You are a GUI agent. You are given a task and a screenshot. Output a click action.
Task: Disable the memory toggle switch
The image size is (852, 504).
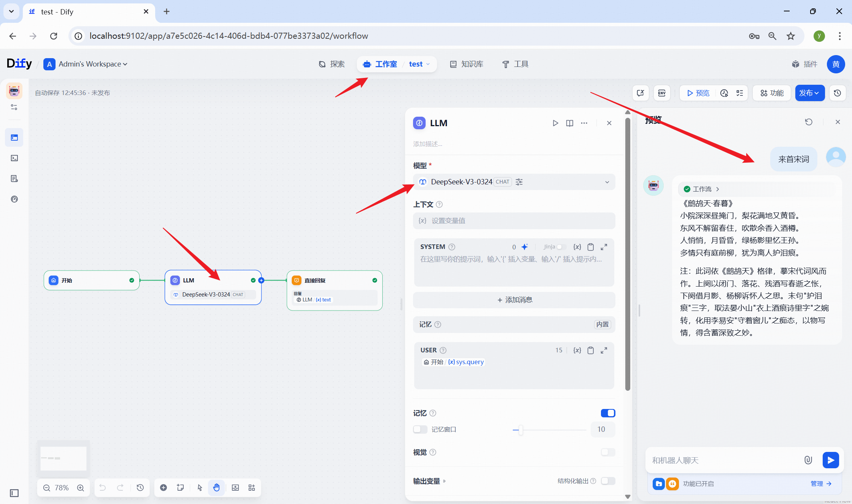[x=608, y=413]
